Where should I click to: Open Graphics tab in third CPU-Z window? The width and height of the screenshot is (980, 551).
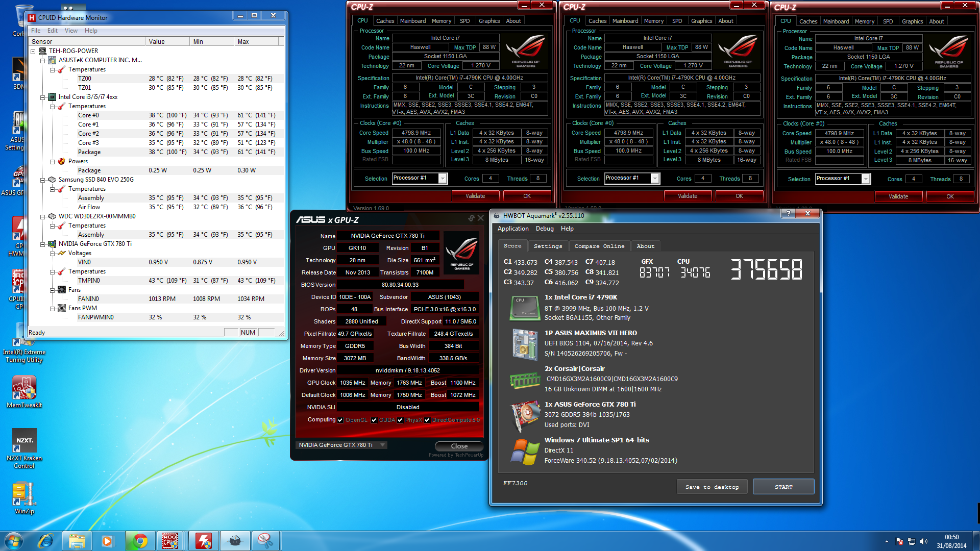pyautogui.click(x=912, y=21)
